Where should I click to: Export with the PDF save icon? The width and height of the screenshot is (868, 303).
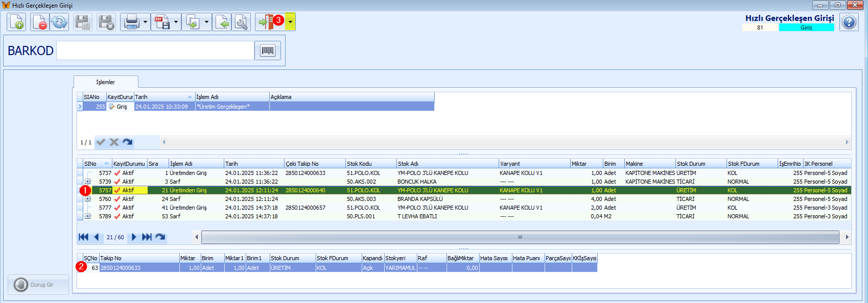162,22
